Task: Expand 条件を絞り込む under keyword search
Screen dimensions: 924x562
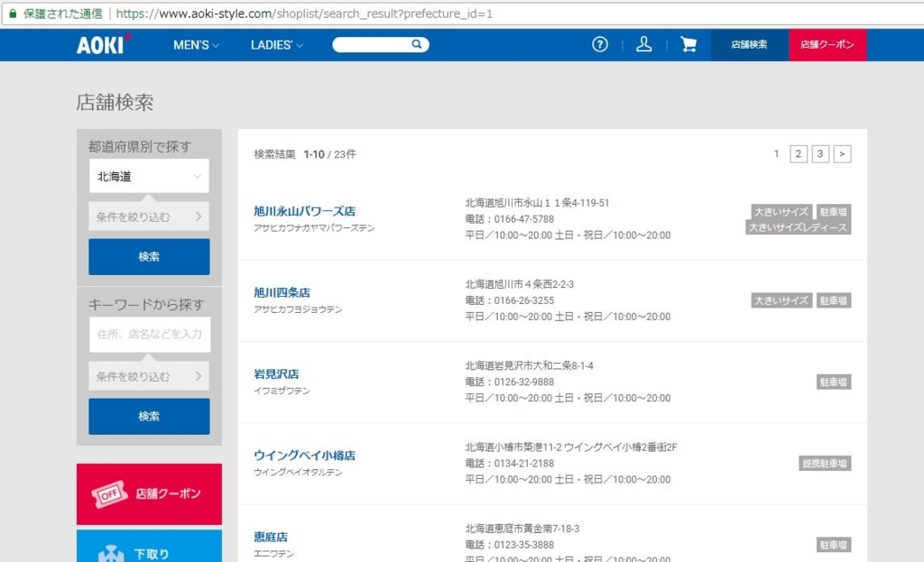Action: (x=149, y=376)
